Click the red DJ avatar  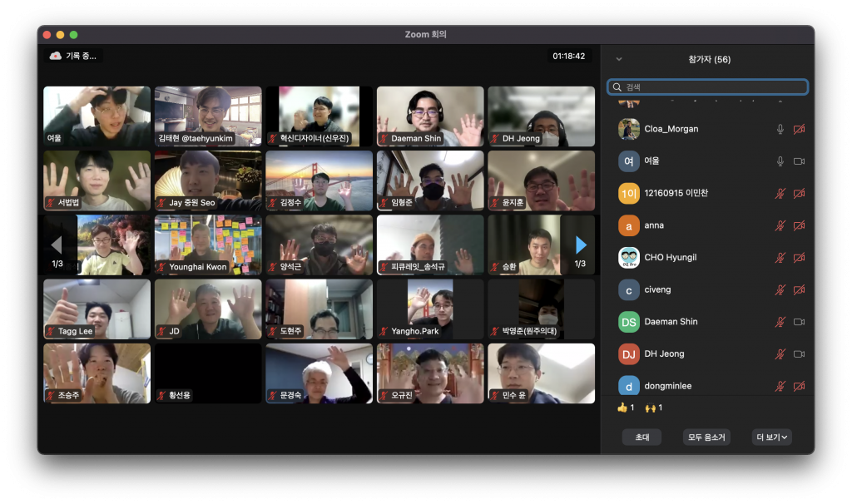coord(629,354)
